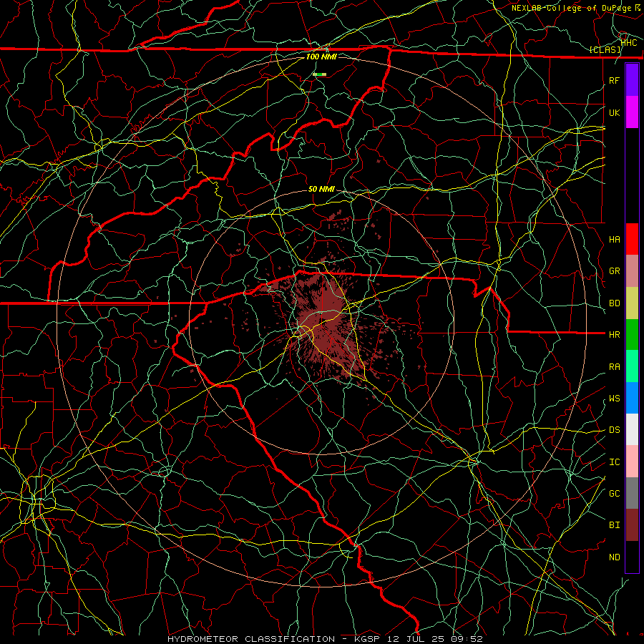644x644 pixels.
Task: Click the ND black legend swatch
Action: [632, 557]
